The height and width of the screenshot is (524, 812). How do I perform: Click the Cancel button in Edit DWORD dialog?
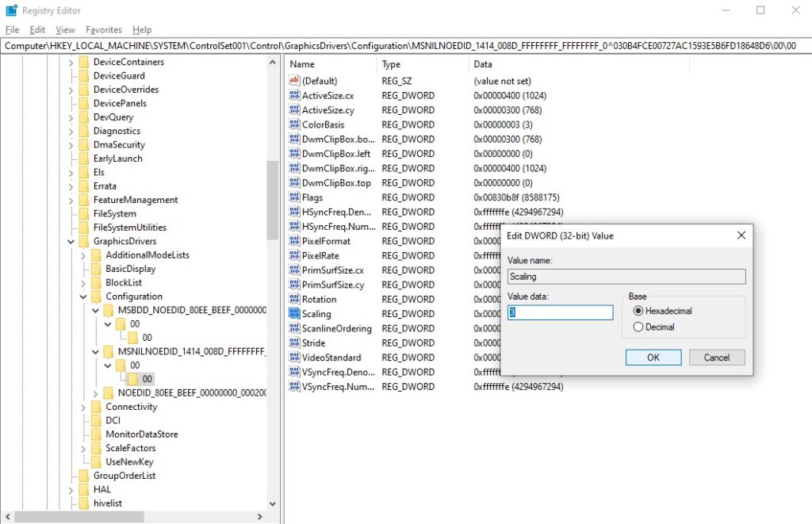click(716, 357)
